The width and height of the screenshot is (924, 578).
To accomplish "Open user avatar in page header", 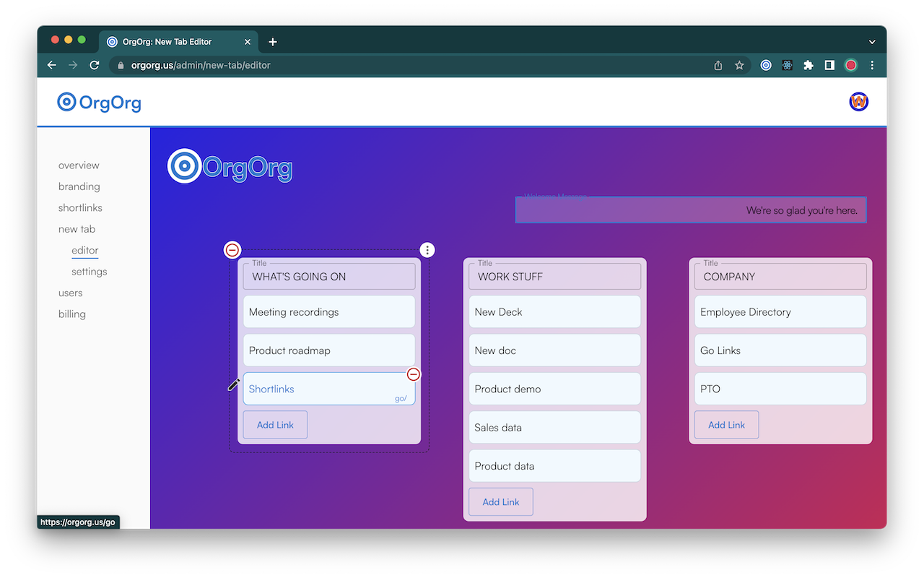I will (x=858, y=102).
